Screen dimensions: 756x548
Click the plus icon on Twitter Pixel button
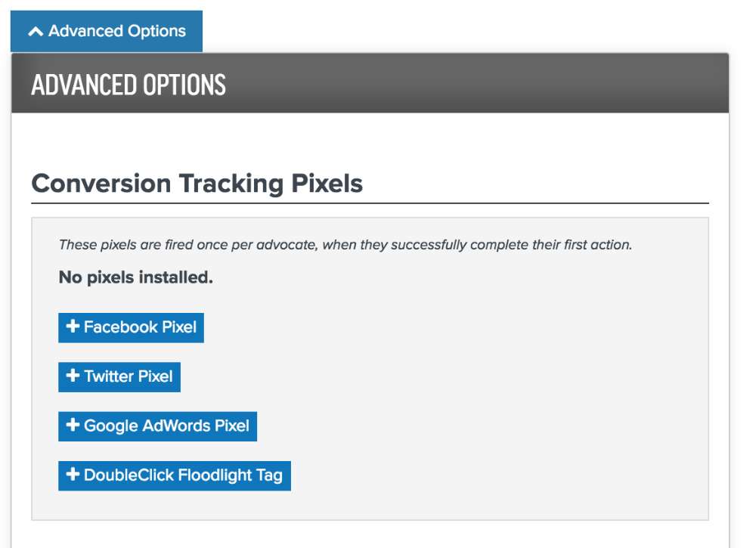(x=73, y=376)
